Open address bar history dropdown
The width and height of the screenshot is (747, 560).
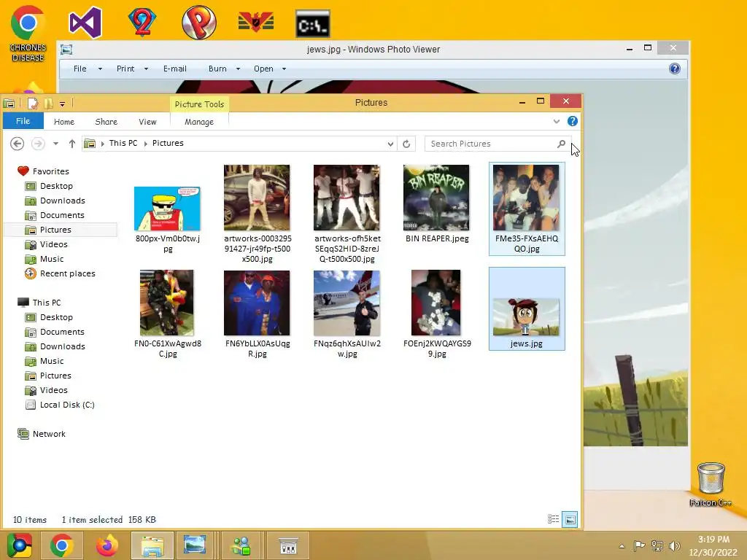click(x=390, y=144)
